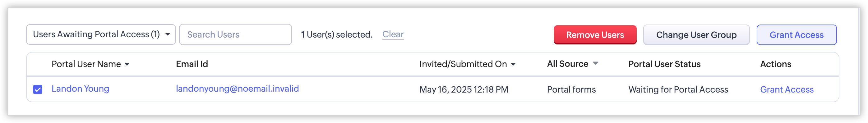The width and height of the screenshot is (868, 123).
Task: Focus the Search Users field
Action: click(x=235, y=34)
